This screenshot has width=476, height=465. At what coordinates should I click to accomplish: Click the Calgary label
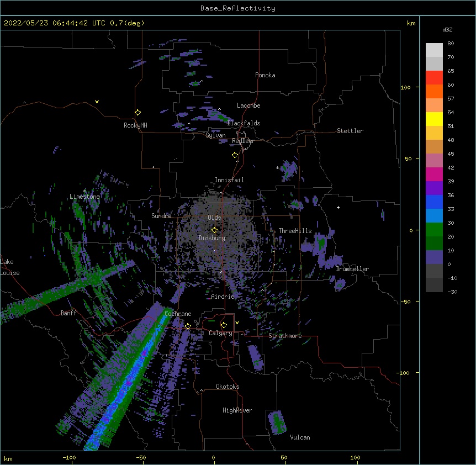coord(221,333)
